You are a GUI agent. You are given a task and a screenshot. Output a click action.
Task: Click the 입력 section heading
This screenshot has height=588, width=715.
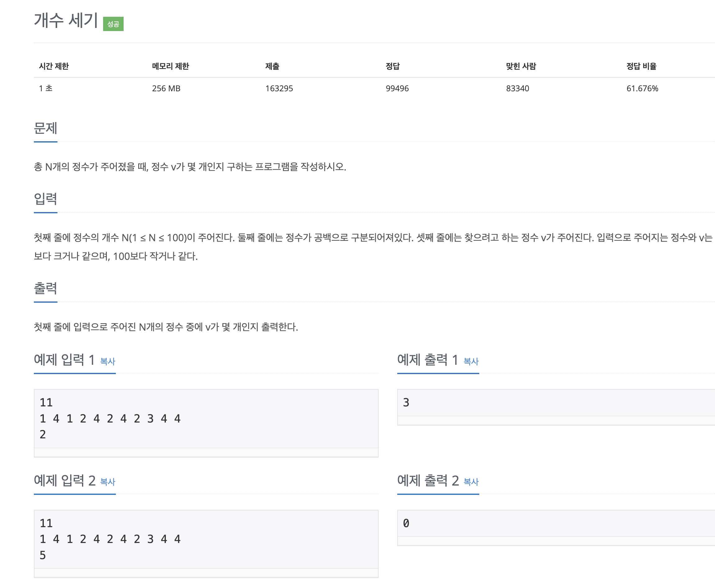tap(45, 199)
